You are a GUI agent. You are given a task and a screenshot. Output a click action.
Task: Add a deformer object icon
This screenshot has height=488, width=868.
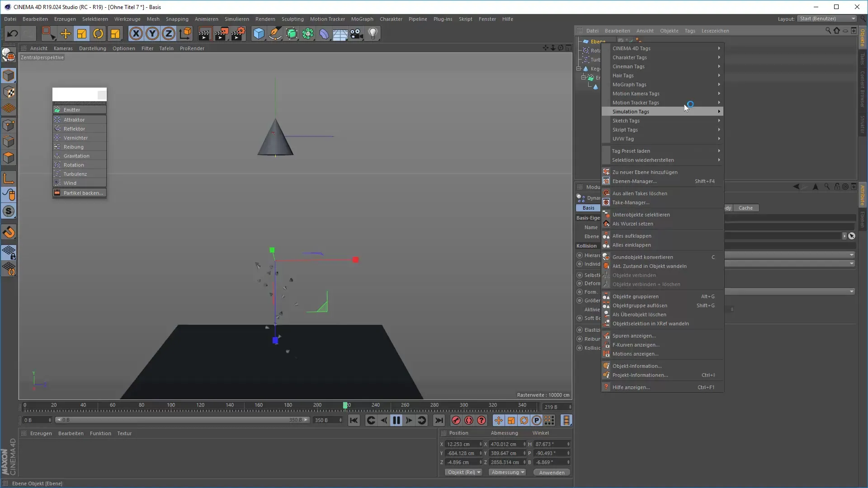[325, 33]
